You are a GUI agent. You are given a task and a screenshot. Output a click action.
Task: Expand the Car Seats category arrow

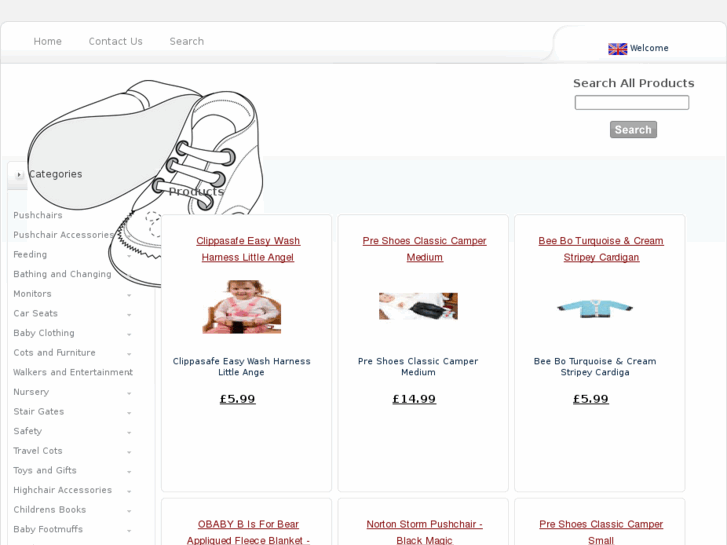(x=129, y=314)
